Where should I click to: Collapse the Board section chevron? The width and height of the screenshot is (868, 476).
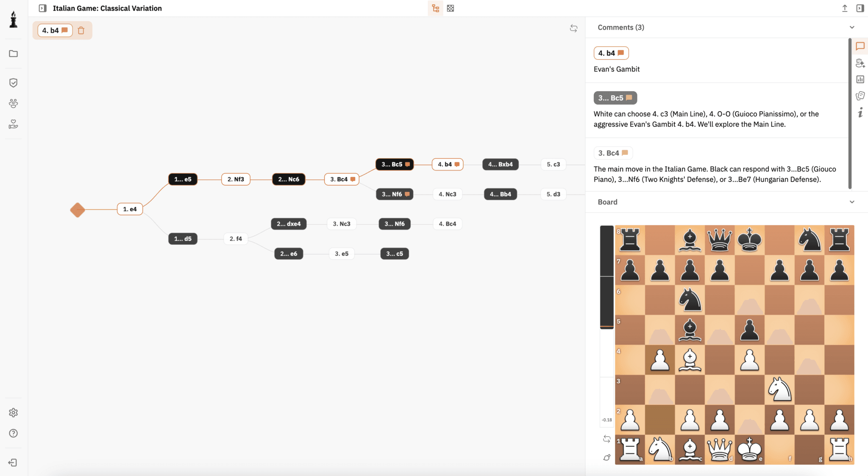pos(852,202)
